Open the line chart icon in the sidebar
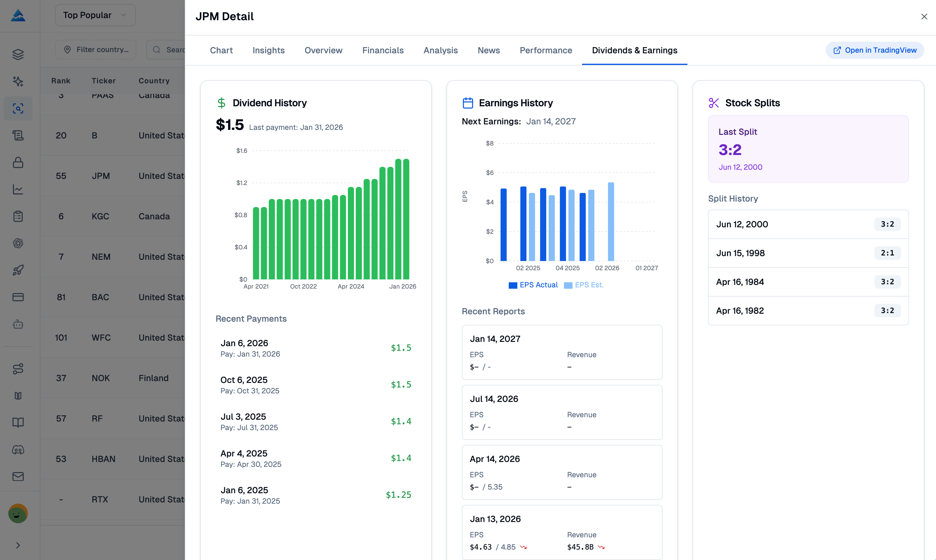The height and width of the screenshot is (560, 936). [18, 189]
